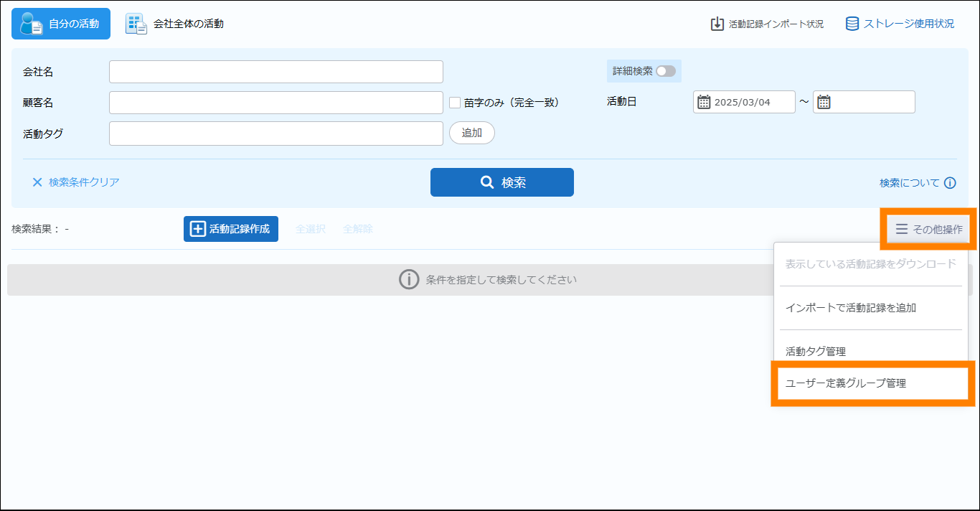Toggle the 詳細検索 switch
Image resolution: width=980 pixels, height=511 pixels.
click(x=665, y=71)
